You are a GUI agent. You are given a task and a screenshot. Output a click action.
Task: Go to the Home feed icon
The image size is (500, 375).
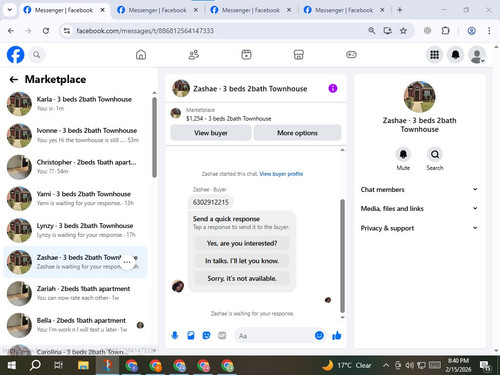(x=141, y=55)
